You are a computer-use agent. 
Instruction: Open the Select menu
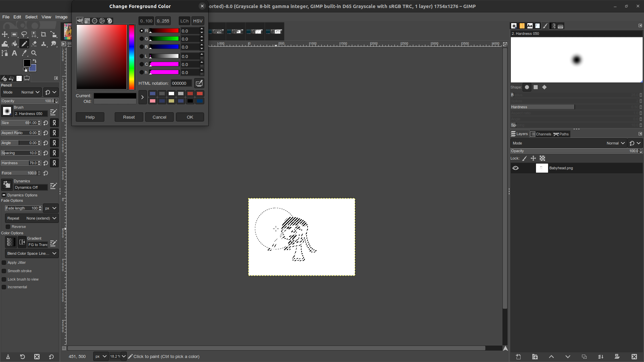(31, 17)
